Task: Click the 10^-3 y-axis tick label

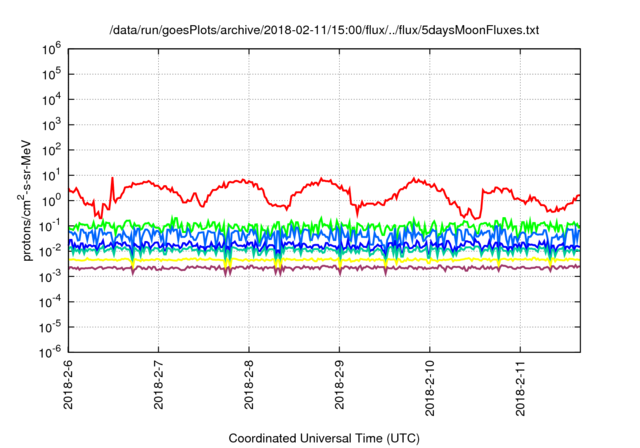Action: (x=50, y=277)
